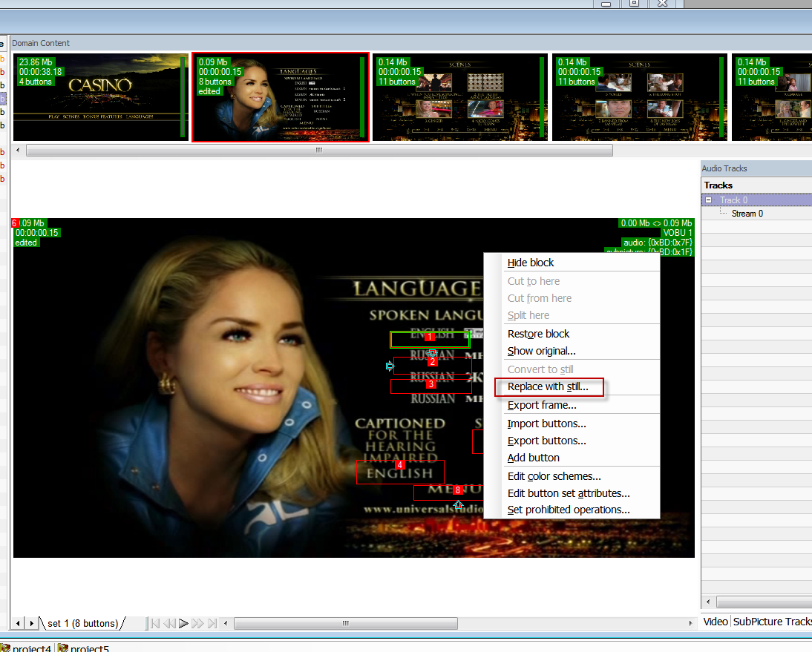Click the left arrow of Domain Content scrollbar
The height and width of the screenshot is (652, 812).
point(18,150)
